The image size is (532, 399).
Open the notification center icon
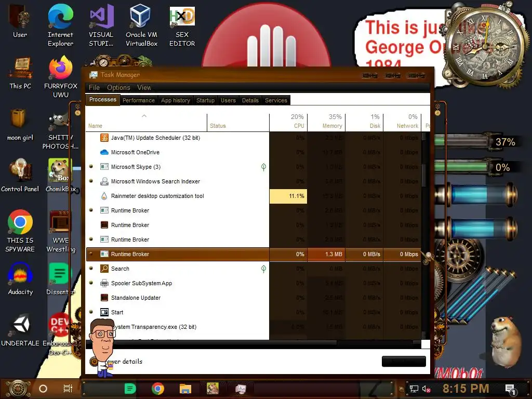[510, 389]
